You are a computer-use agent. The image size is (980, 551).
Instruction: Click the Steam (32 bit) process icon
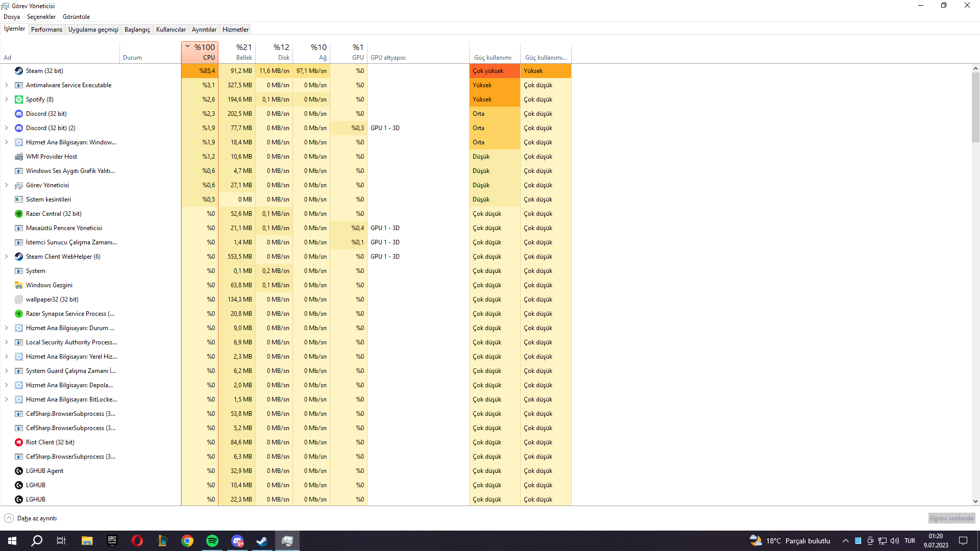pyautogui.click(x=19, y=71)
